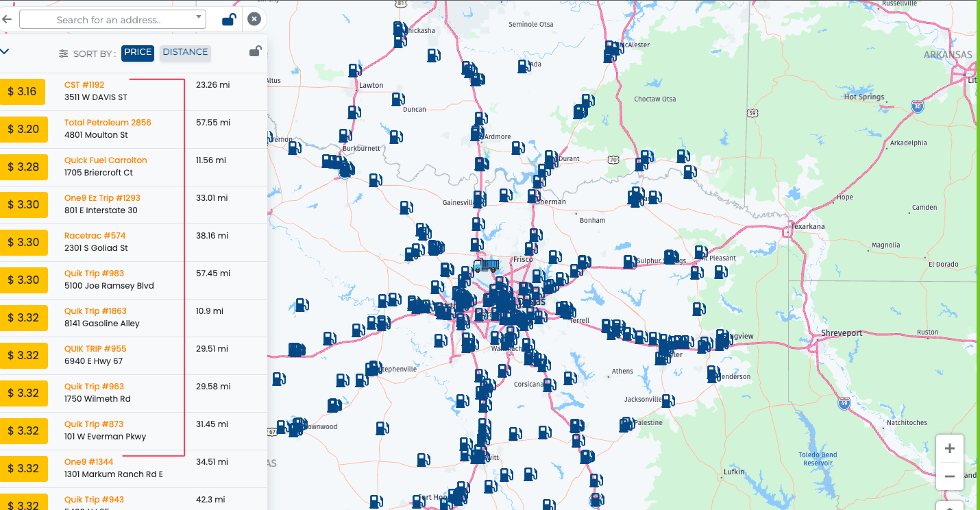Click fuel marker near Henderson

coord(713,373)
